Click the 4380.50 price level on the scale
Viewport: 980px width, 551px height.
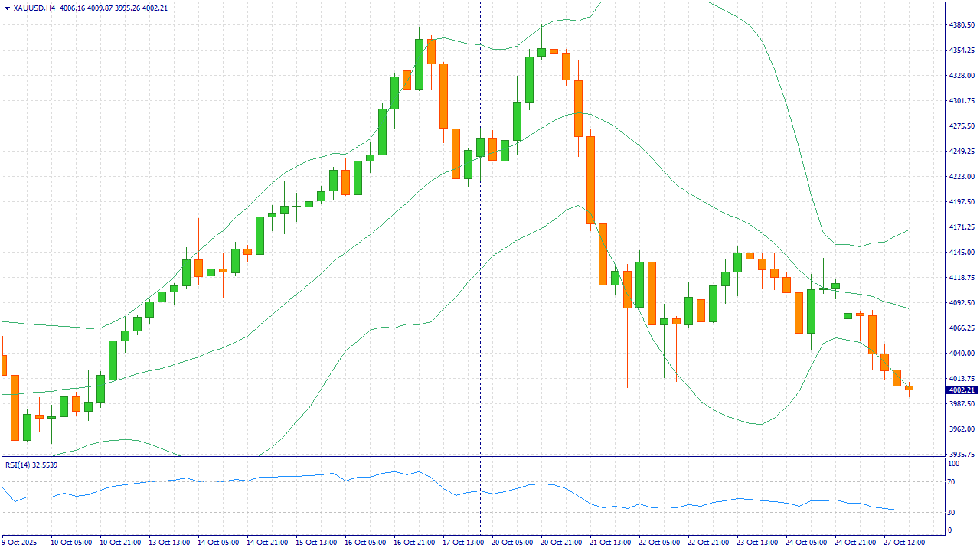tap(961, 25)
